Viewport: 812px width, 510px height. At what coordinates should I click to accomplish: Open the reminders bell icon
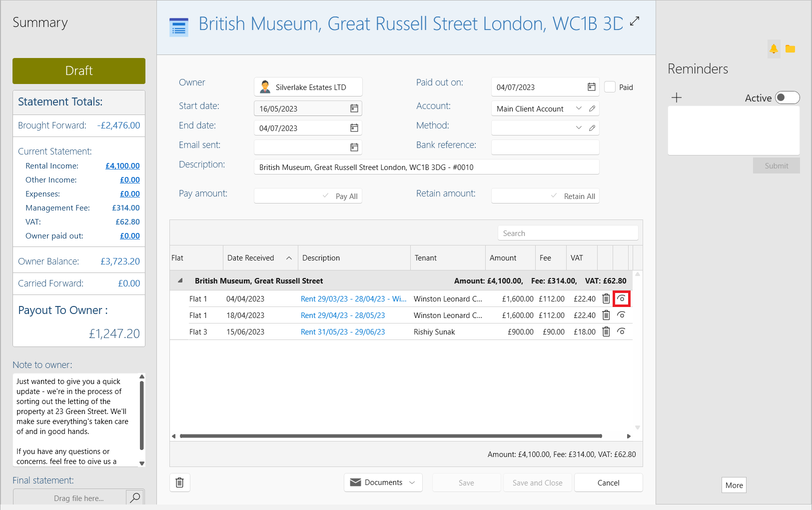click(774, 48)
